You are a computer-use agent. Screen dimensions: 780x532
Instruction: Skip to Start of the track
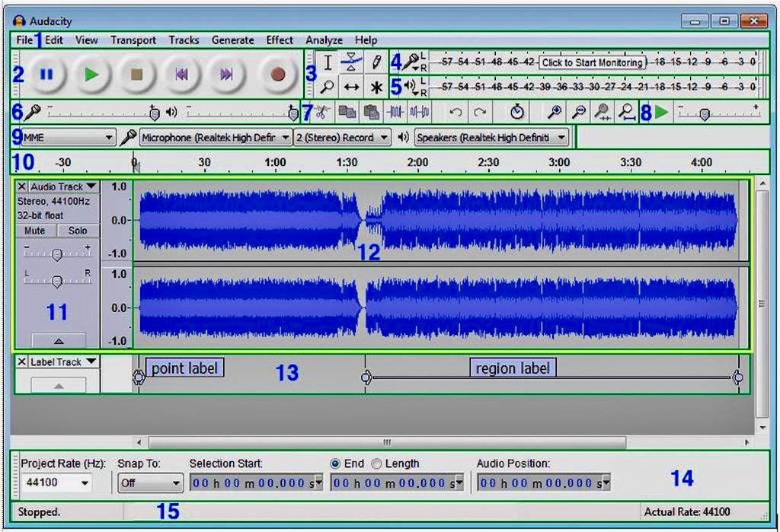[x=181, y=74]
